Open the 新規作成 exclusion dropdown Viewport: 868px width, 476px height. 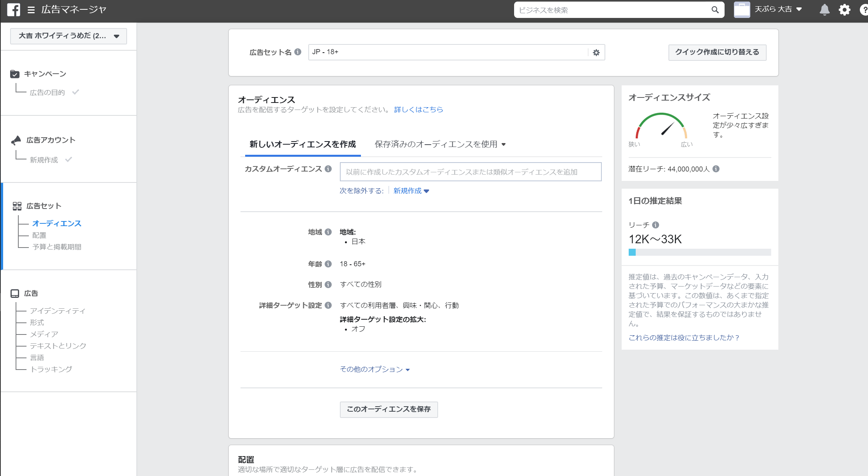(411, 191)
